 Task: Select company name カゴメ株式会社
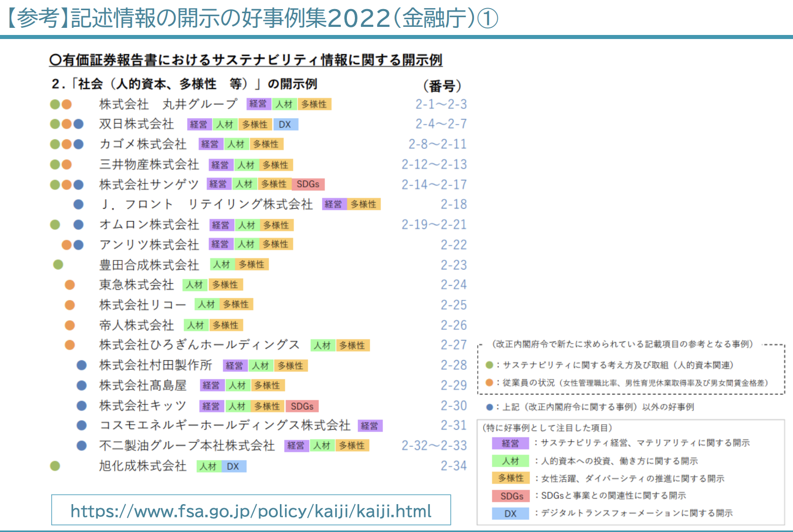tap(143, 144)
